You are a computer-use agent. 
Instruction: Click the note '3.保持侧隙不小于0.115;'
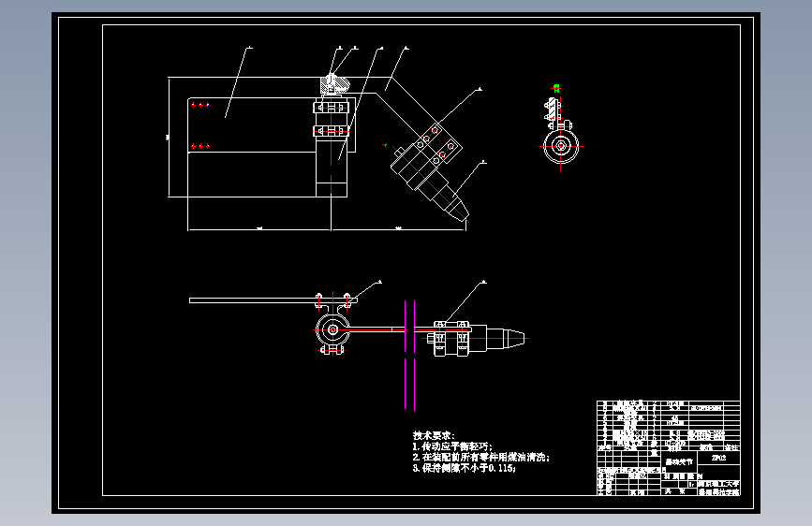tap(464, 468)
